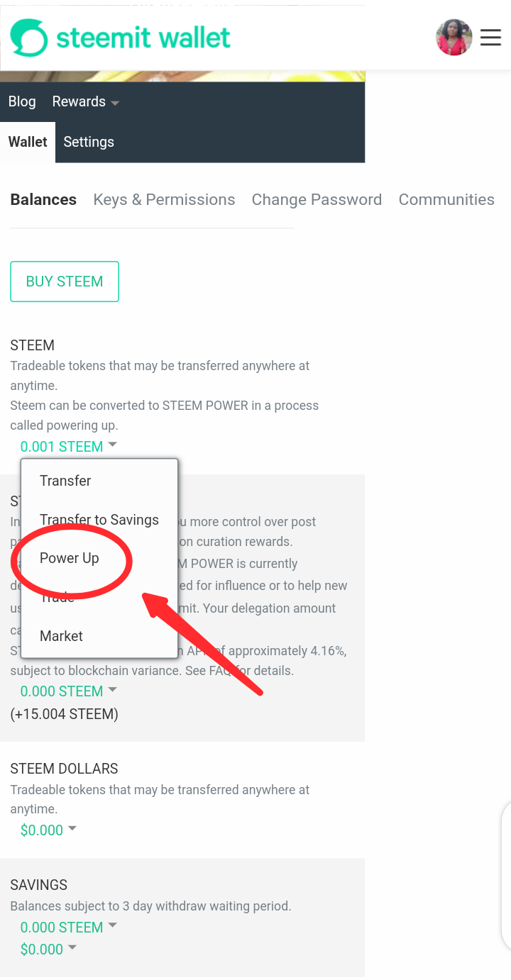Expand the Rewards dropdown
Viewport: 511px width, 980px height.
coord(85,101)
